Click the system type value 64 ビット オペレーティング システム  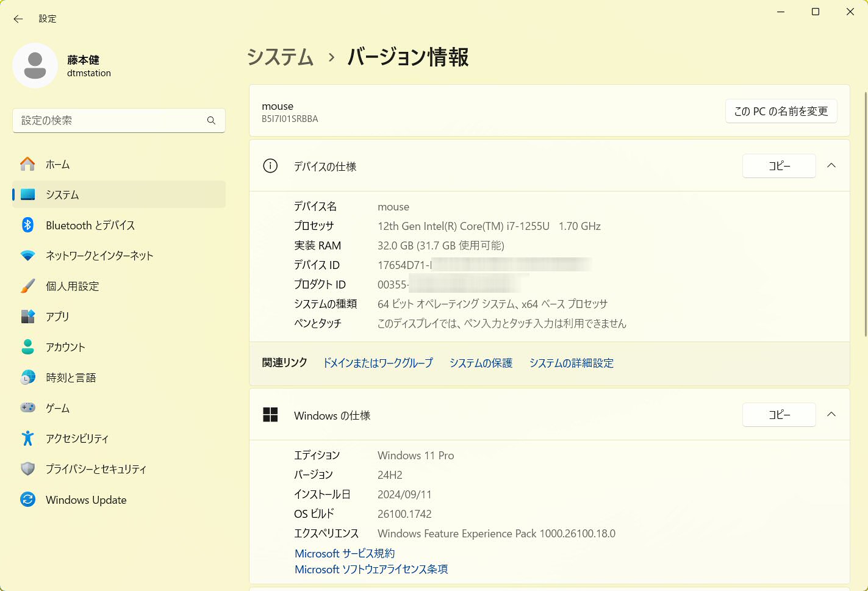tap(493, 304)
